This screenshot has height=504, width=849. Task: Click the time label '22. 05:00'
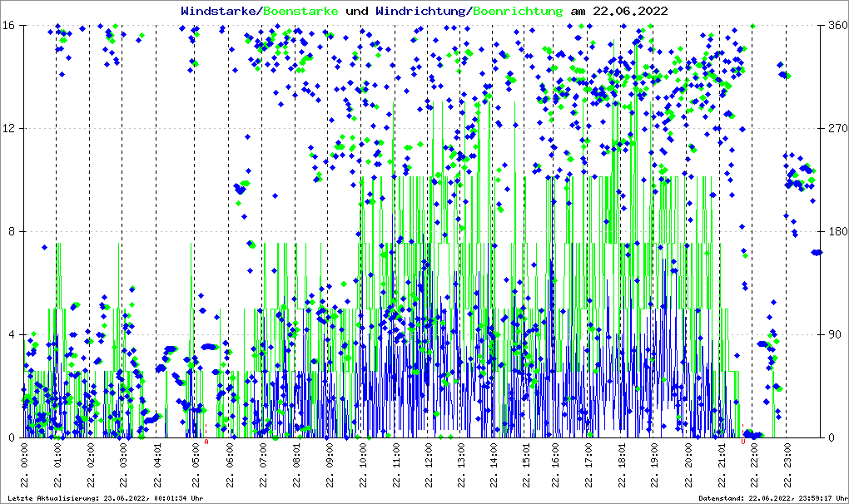pyautogui.click(x=195, y=466)
